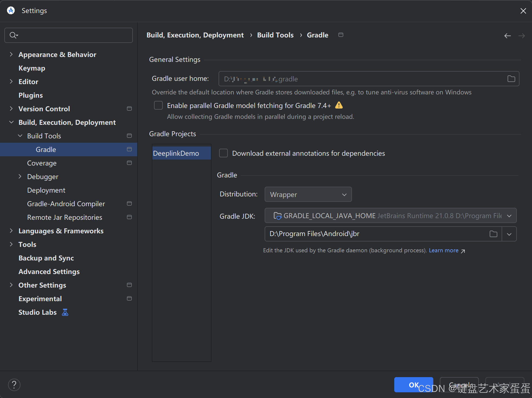Open Experimental settings page
532x398 pixels.
point(40,299)
